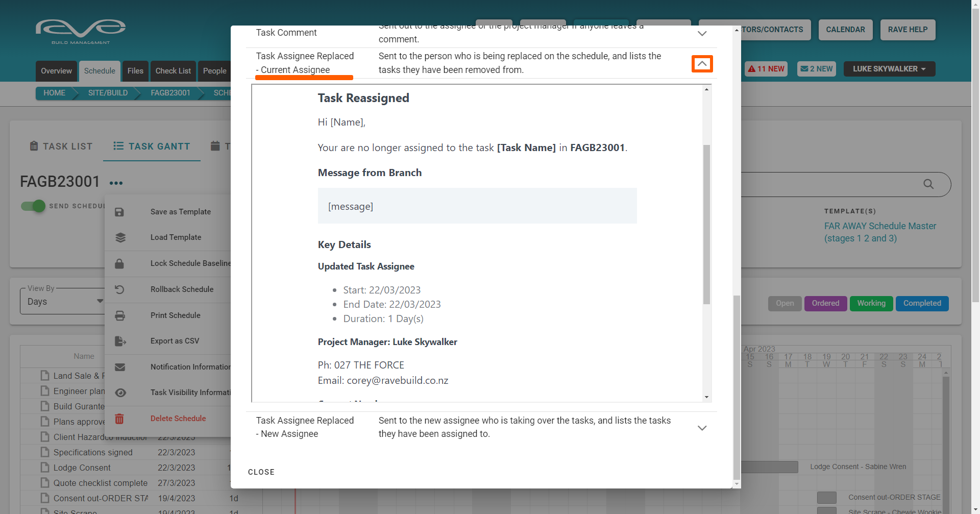Toggle the Send Schedule switch
This screenshot has height=514, width=980.
[33, 206]
